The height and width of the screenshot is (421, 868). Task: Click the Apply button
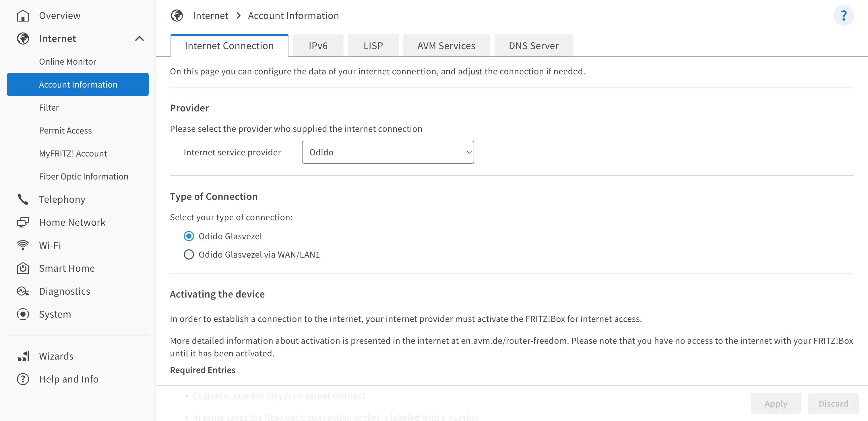click(776, 403)
